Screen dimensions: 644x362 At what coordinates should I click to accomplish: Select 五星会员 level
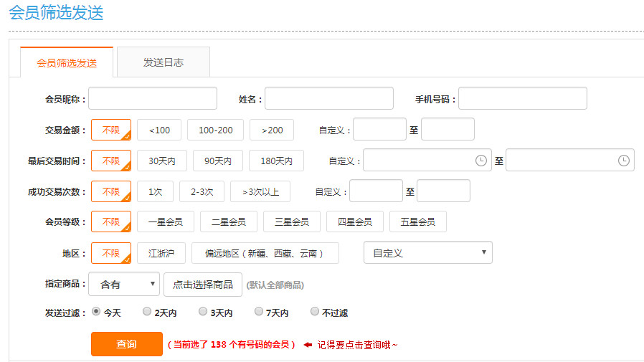[417, 222]
